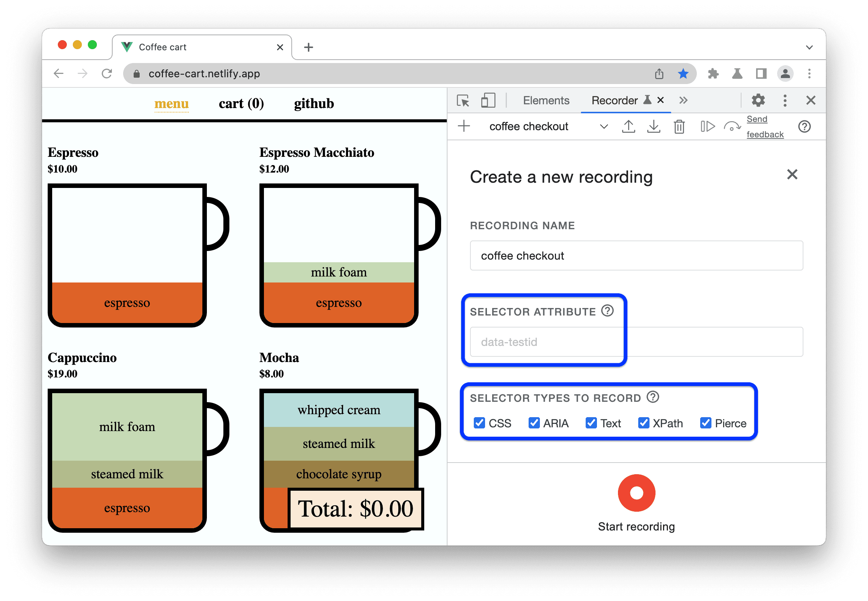Viewport: 868px width, 601px height.
Task: Click the github menu tab
Action: 313,103
